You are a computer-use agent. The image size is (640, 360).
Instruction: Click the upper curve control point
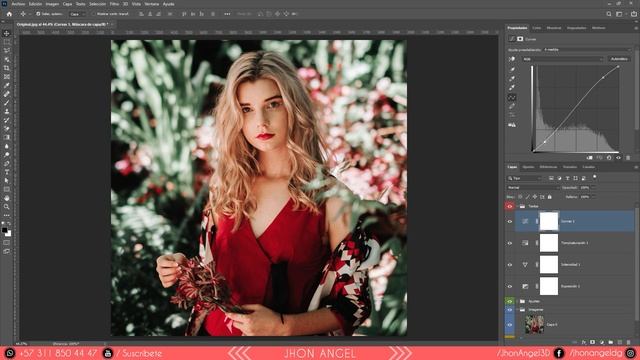pos(603,77)
